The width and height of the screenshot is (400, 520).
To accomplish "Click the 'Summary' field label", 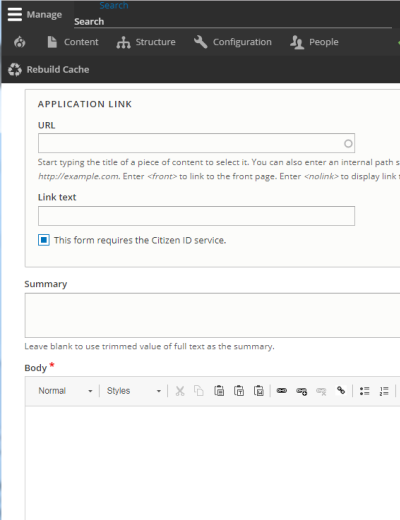I will tap(46, 284).
